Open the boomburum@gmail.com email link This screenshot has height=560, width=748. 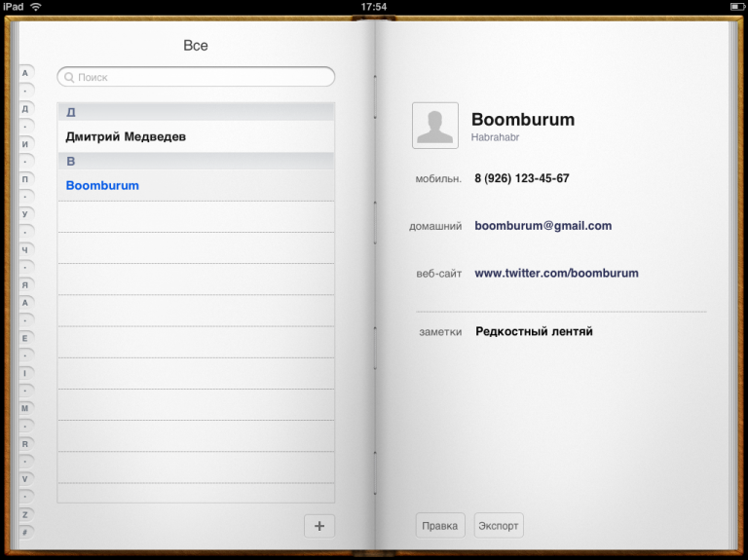click(x=542, y=226)
